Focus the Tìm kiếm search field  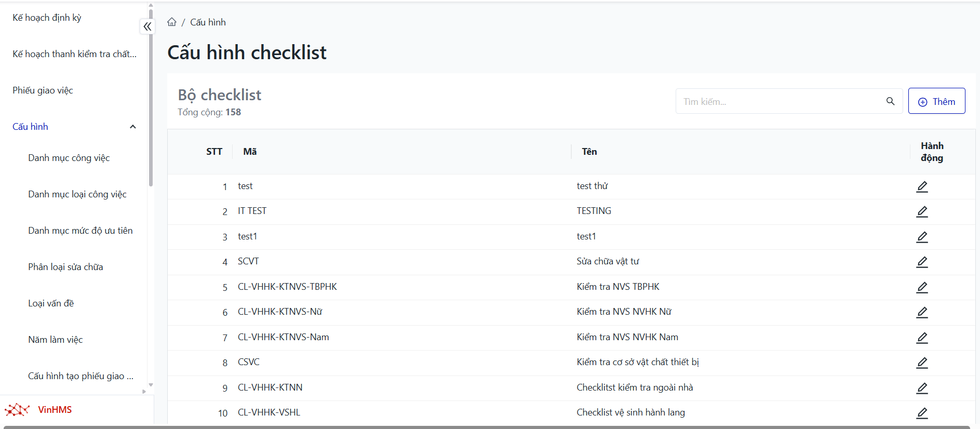(x=779, y=101)
